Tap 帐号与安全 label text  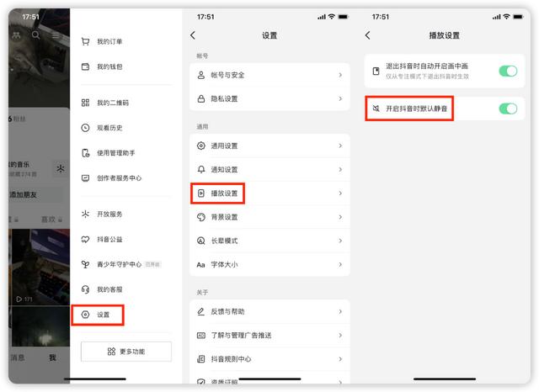coord(227,75)
